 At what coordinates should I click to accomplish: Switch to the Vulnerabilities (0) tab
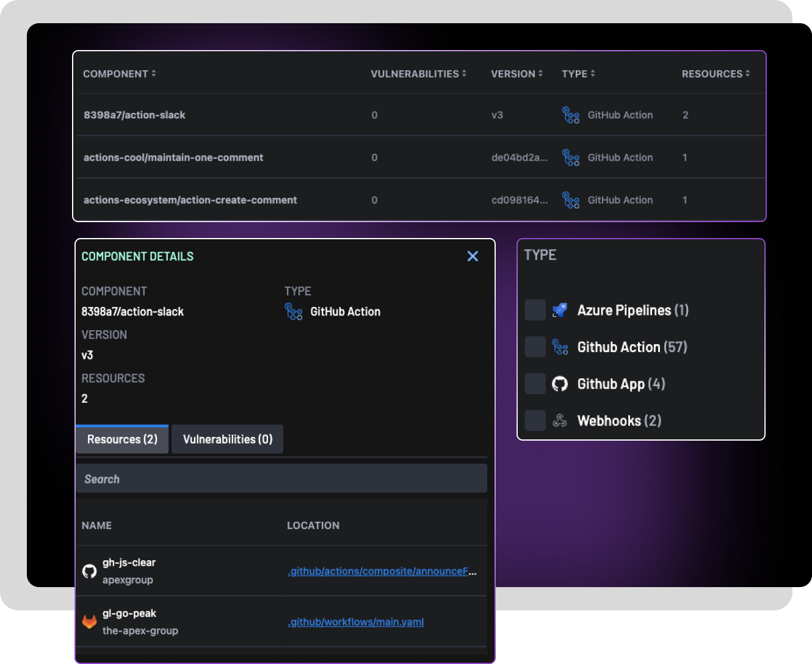coord(228,439)
